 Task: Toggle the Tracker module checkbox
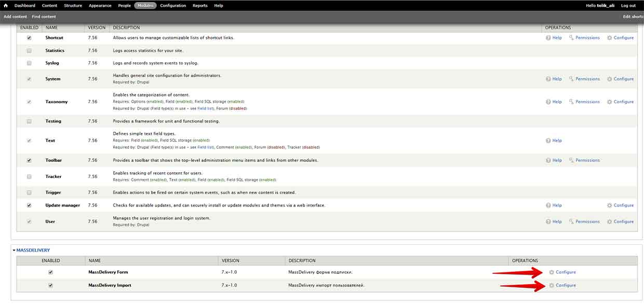(29, 177)
